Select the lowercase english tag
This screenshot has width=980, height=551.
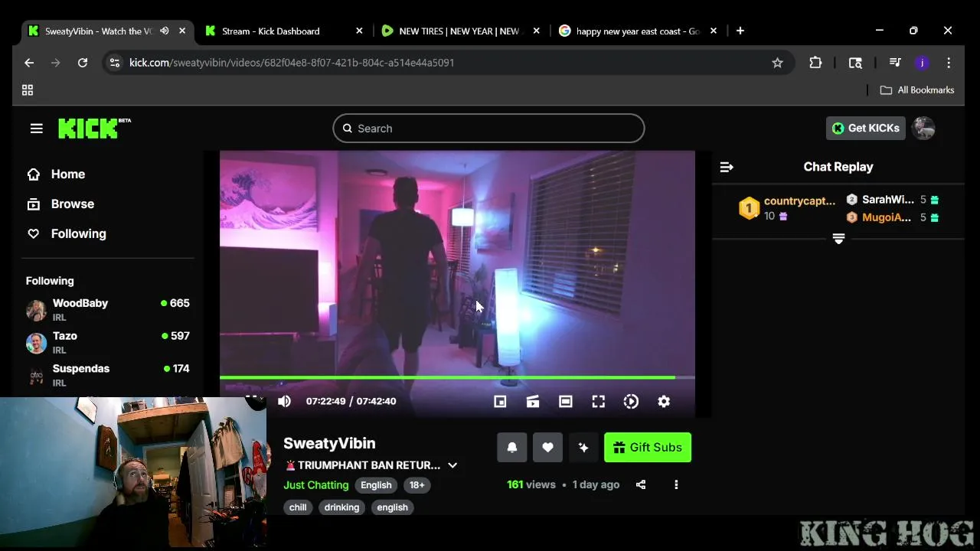click(392, 507)
